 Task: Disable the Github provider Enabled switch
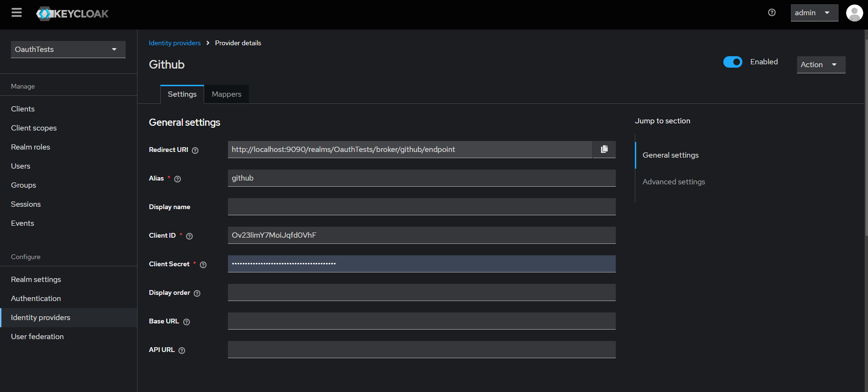[x=733, y=62]
